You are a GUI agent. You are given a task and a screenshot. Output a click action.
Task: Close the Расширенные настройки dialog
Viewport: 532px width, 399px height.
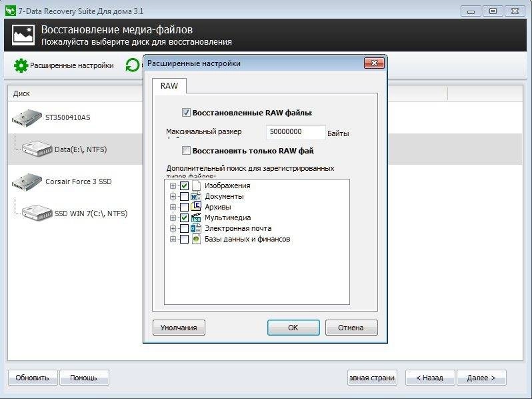374,63
